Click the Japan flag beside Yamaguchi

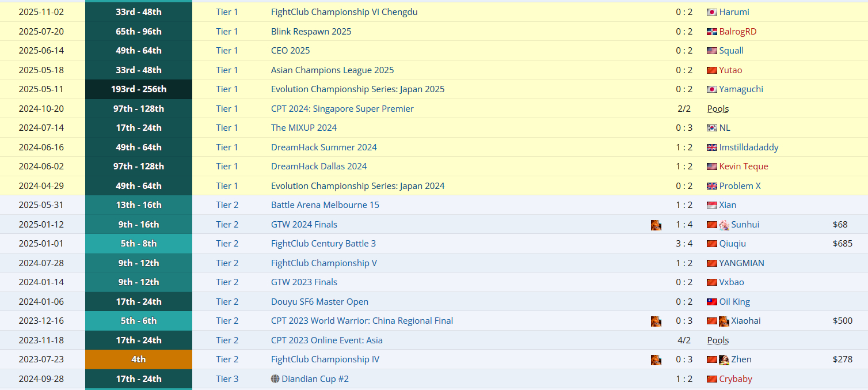pyautogui.click(x=712, y=89)
